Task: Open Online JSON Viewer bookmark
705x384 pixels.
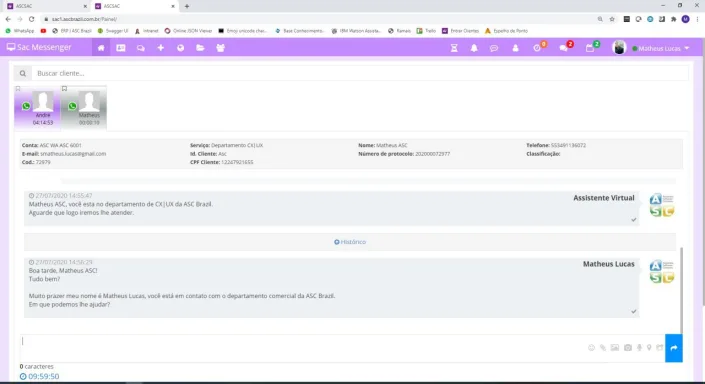Action: click(x=188, y=31)
